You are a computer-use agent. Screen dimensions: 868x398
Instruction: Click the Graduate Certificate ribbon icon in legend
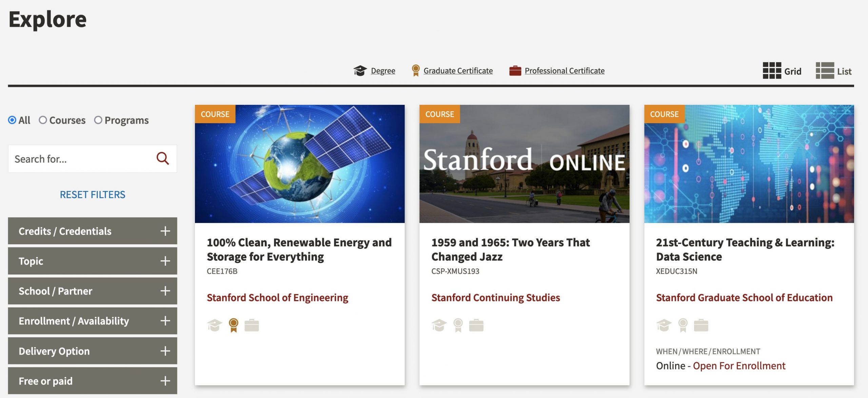[x=416, y=71]
